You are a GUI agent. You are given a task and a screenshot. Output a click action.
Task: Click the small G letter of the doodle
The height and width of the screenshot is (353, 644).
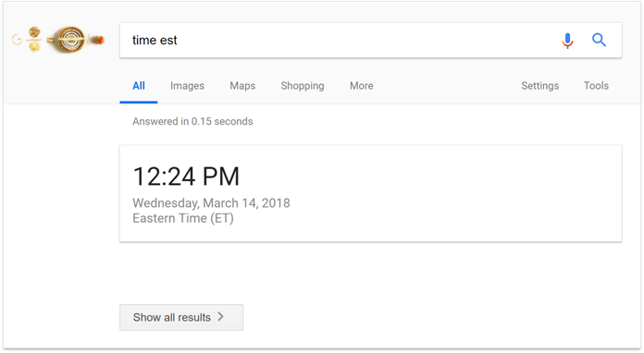17,40
